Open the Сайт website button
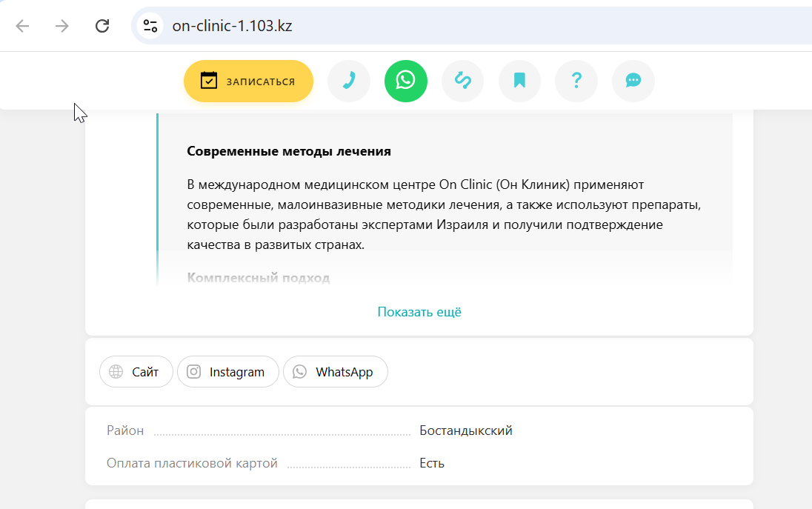Image resolution: width=812 pixels, height=509 pixels. pyautogui.click(x=136, y=372)
